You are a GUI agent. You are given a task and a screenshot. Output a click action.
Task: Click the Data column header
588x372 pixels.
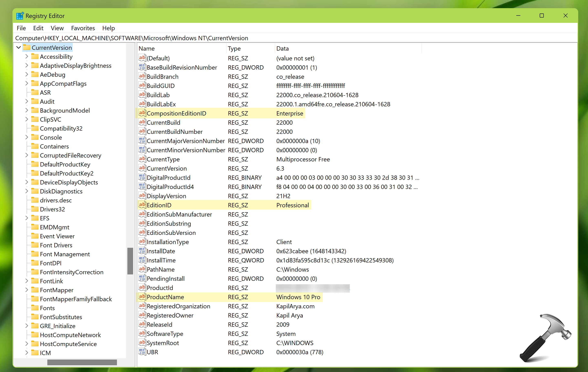(282, 48)
